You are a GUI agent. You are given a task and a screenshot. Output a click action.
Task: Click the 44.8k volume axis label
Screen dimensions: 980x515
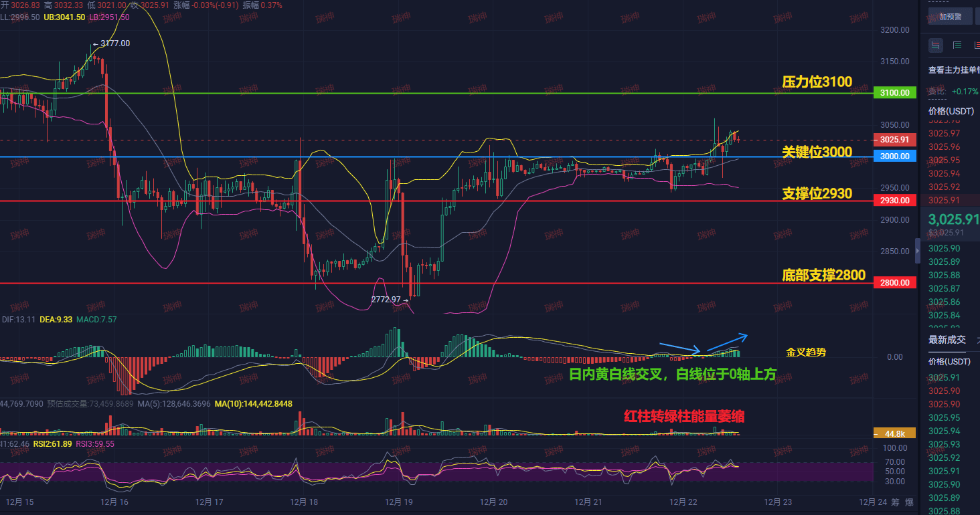tap(895, 433)
